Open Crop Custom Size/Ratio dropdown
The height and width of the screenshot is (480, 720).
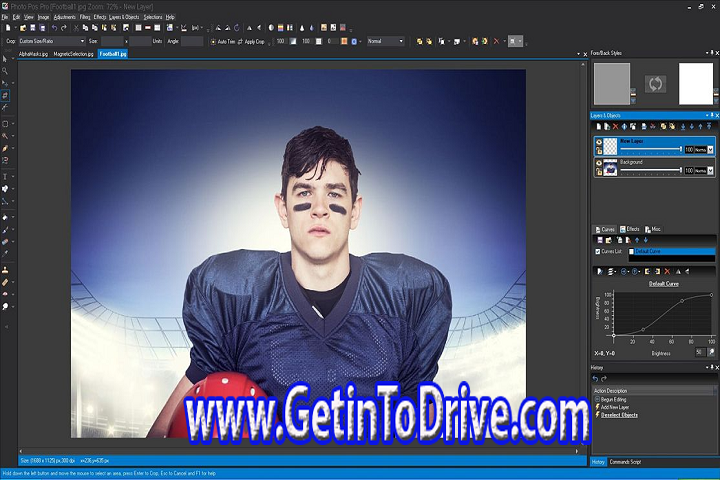click(82, 41)
